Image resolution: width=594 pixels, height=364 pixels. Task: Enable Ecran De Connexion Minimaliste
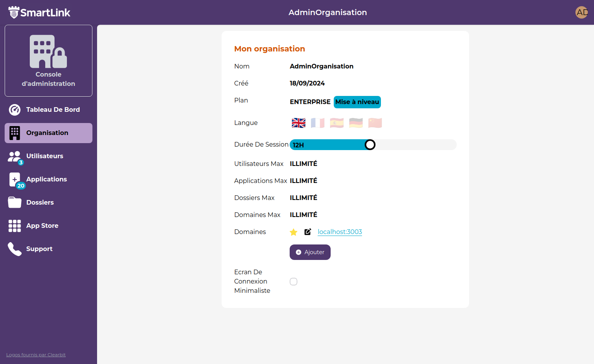pos(294,282)
